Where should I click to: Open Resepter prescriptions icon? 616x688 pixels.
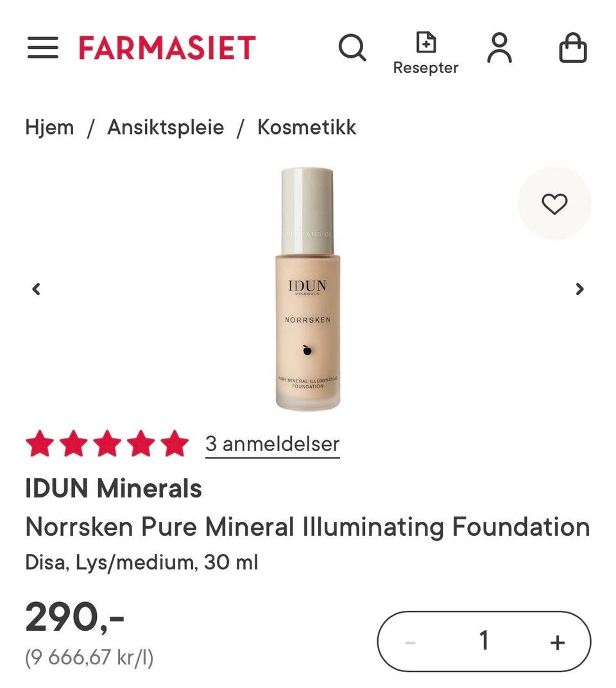pos(425,53)
